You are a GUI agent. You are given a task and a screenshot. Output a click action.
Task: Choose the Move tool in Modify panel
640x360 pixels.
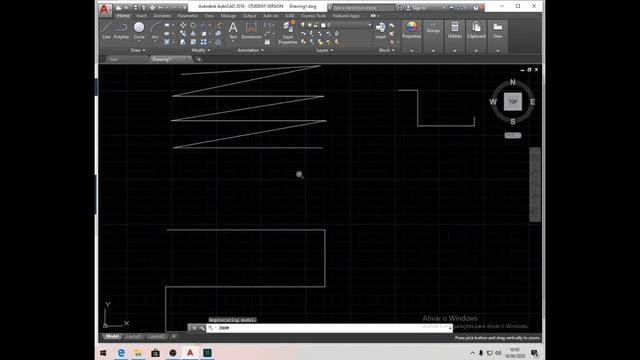tap(183, 25)
